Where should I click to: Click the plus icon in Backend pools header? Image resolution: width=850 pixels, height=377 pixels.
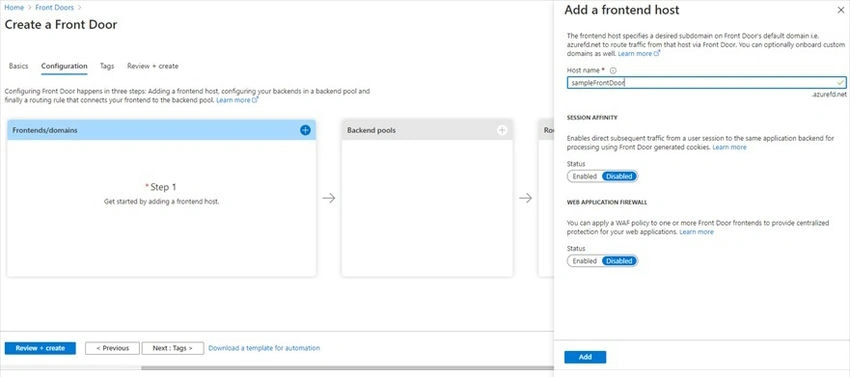pyautogui.click(x=502, y=130)
